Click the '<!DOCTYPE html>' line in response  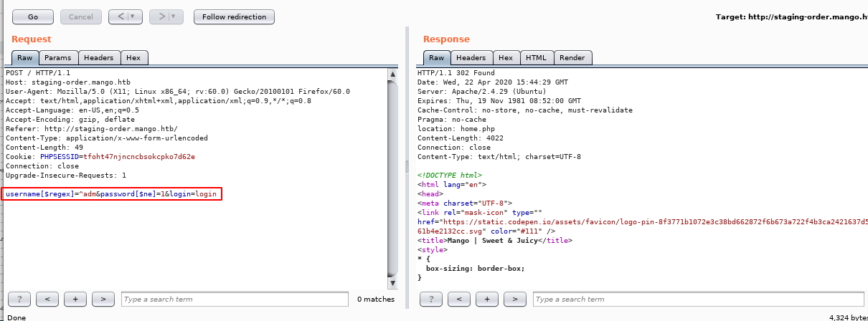[450, 176]
